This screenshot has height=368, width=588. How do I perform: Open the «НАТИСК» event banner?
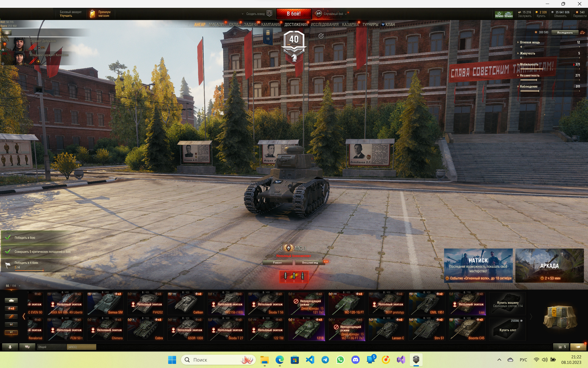tap(478, 265)
